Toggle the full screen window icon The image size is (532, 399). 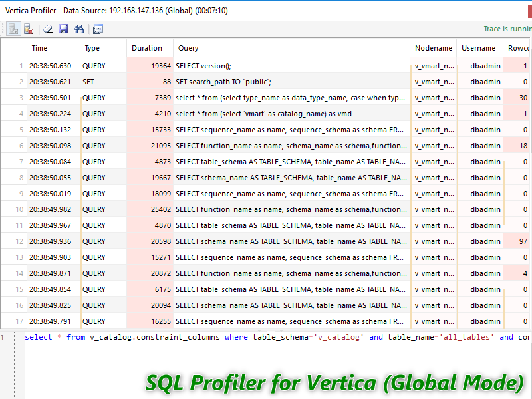97,29
